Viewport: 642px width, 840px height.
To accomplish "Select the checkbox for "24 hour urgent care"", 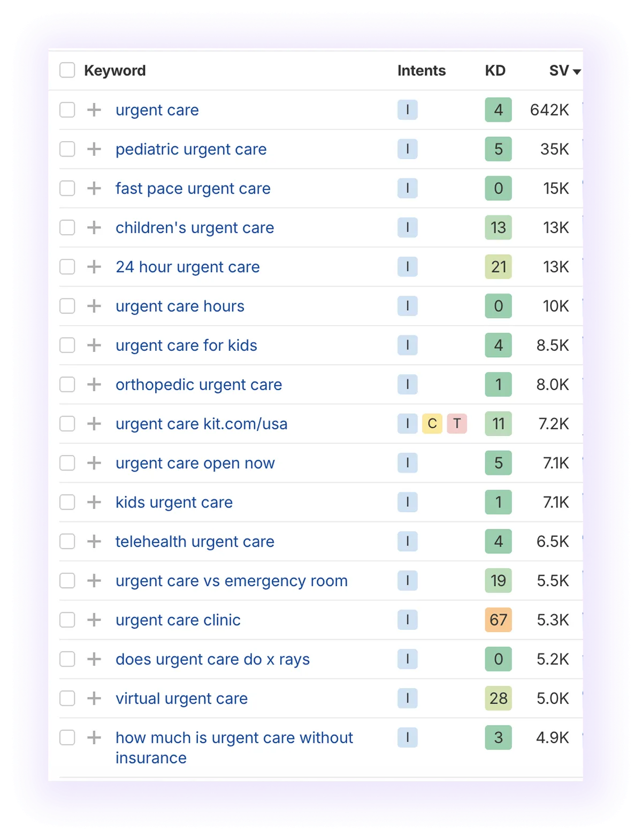I will tap(67, 266).
